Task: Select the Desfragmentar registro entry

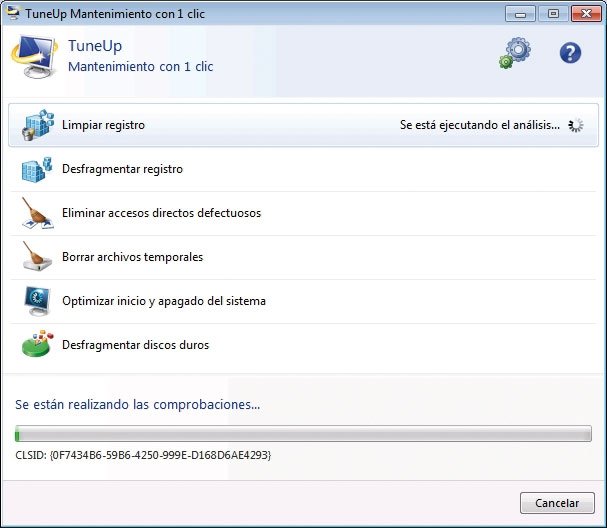Action: (x=304, y=169)
